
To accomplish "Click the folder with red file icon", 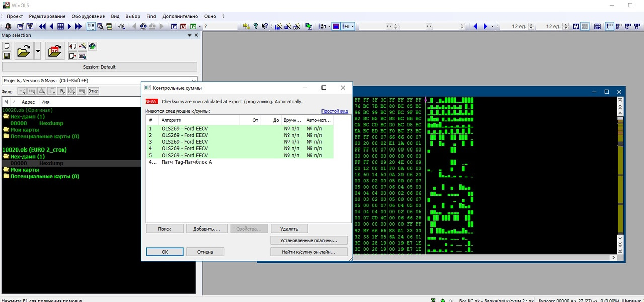I will pyautogui.click(x=55, y=51).
